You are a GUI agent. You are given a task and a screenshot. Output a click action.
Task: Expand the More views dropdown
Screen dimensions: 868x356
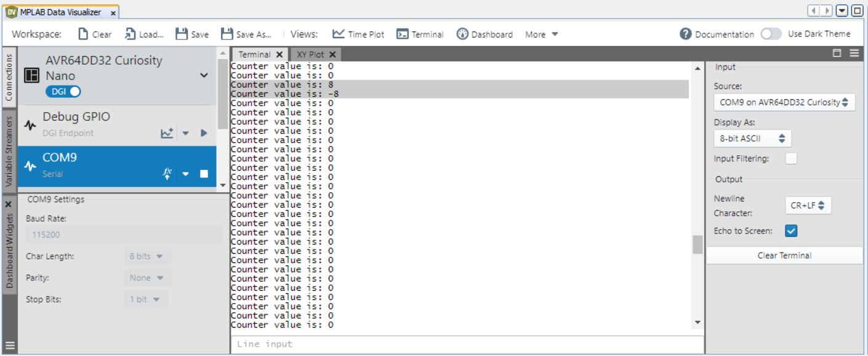(541, 34)
